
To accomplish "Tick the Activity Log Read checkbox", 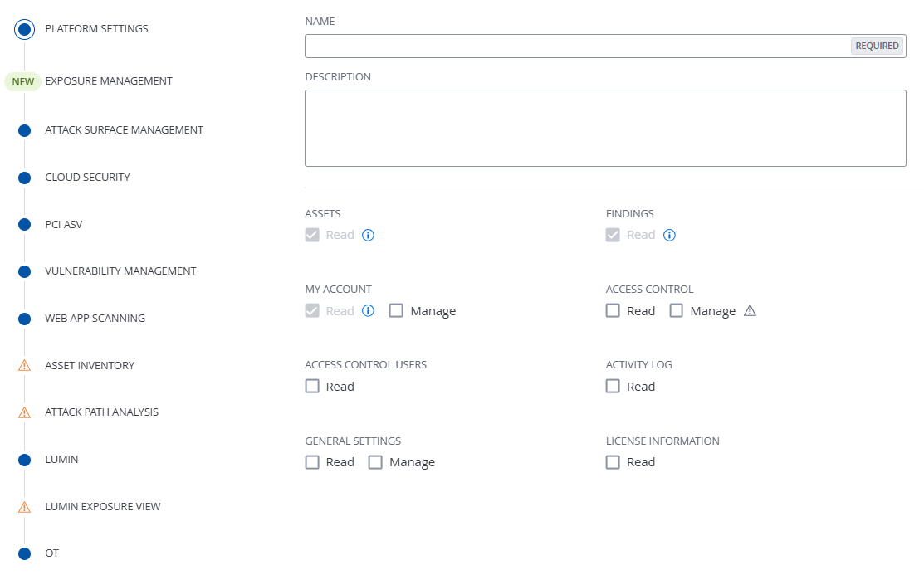I will pyautogui.click(x=613, y=387).
